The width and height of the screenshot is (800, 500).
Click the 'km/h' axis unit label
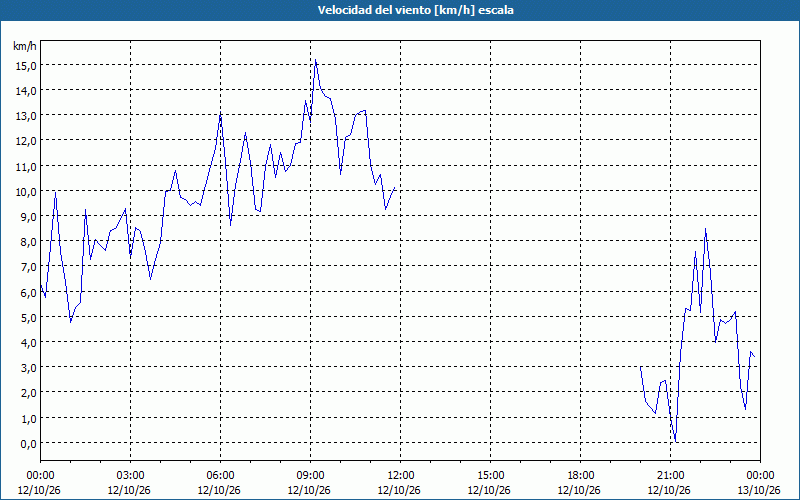coord(24,46)
